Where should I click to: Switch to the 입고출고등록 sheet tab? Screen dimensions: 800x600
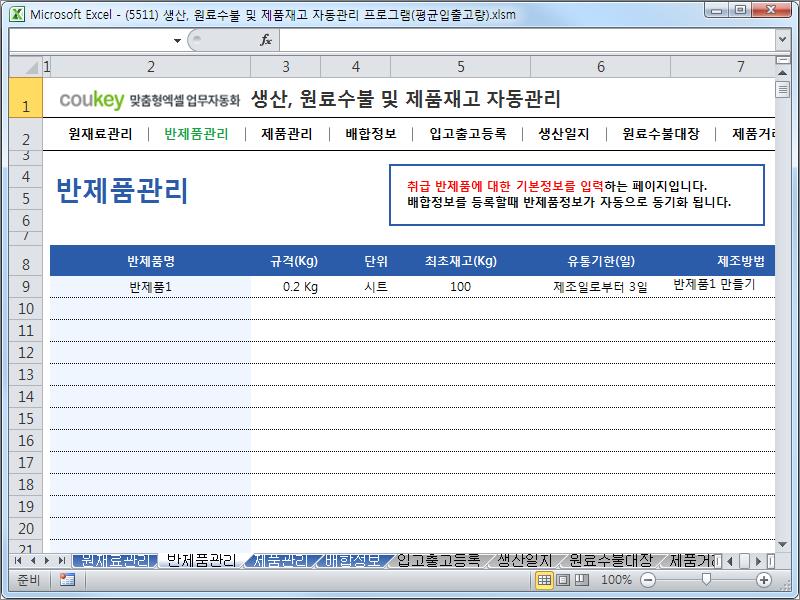coord(438,561)
